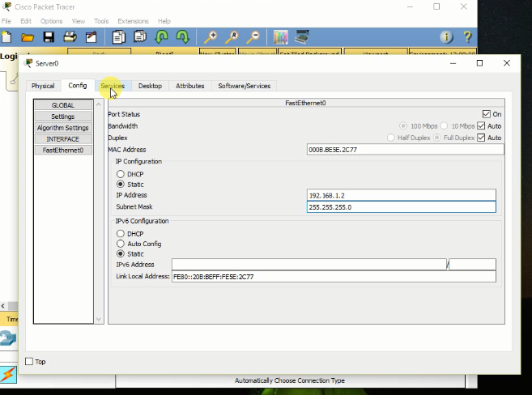
Task: Save the project using floppy disk icon
Action: 49,37
